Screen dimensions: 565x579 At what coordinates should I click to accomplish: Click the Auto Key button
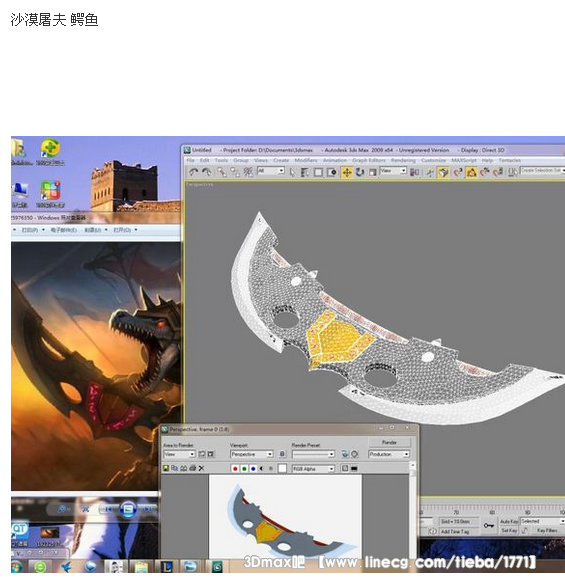[510, 521]
